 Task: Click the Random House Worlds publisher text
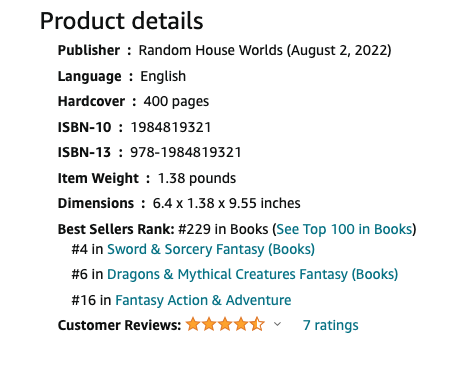(x=211, y=50)
